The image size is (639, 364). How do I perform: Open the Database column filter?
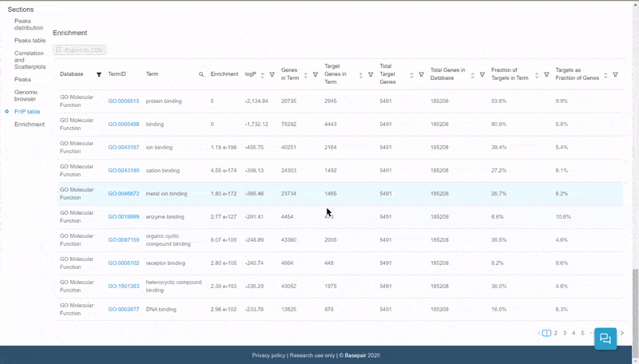(x=99, y=74)
